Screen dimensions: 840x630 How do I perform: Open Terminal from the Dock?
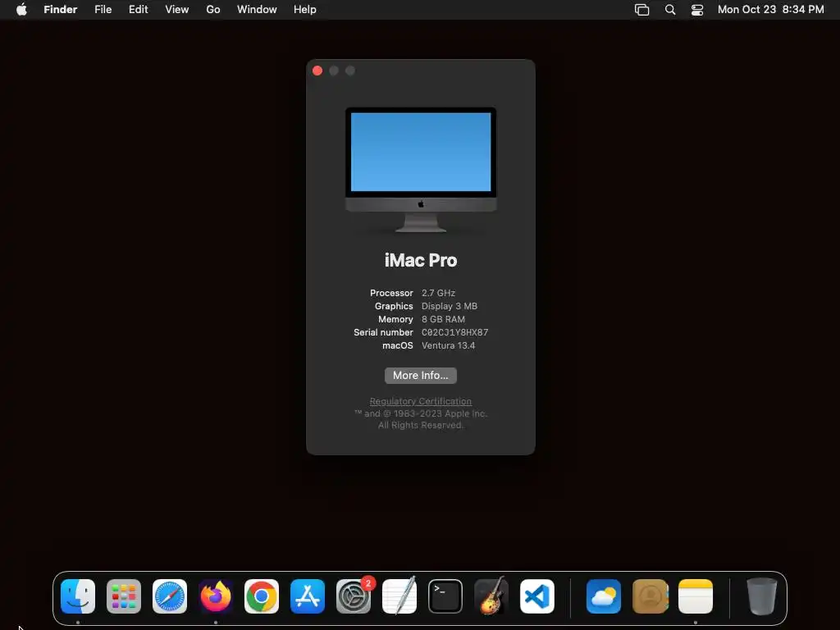click(x=445, y=596)
